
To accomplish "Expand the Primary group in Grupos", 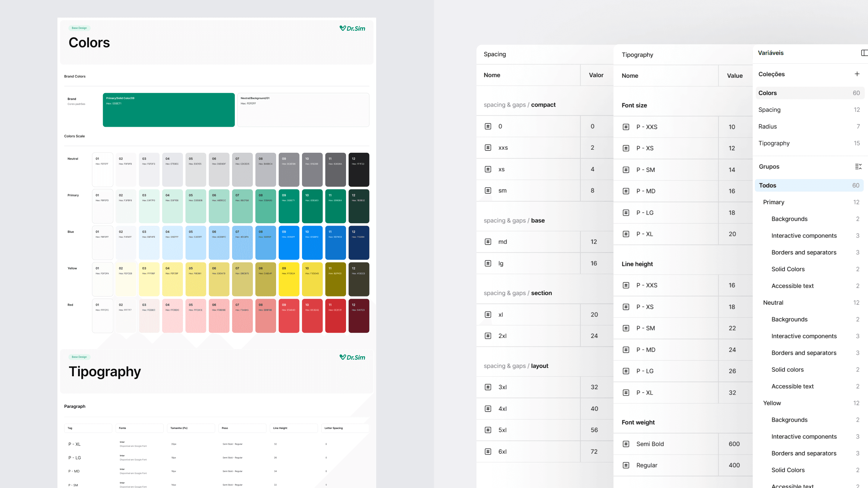I will [x=773, y=202].
